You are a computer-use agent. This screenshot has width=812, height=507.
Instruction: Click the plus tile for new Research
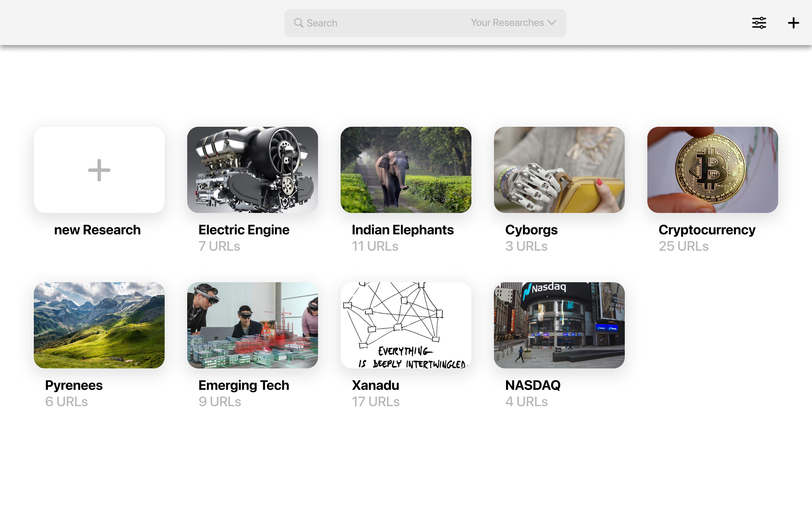pyautogui.click(x=99, y=170)
